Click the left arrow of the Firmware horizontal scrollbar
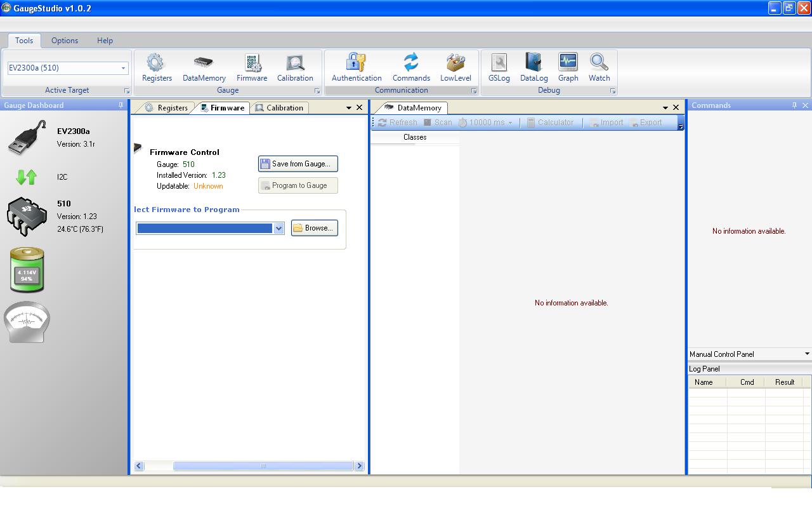Viewport: 812px width, 508px height. pyautogui.click(x=139, y=466)
